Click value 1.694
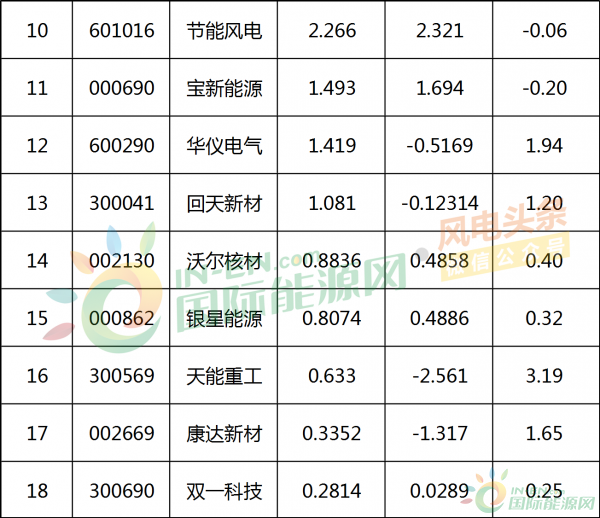Screen dimensions: 600x518 [439, 88]
